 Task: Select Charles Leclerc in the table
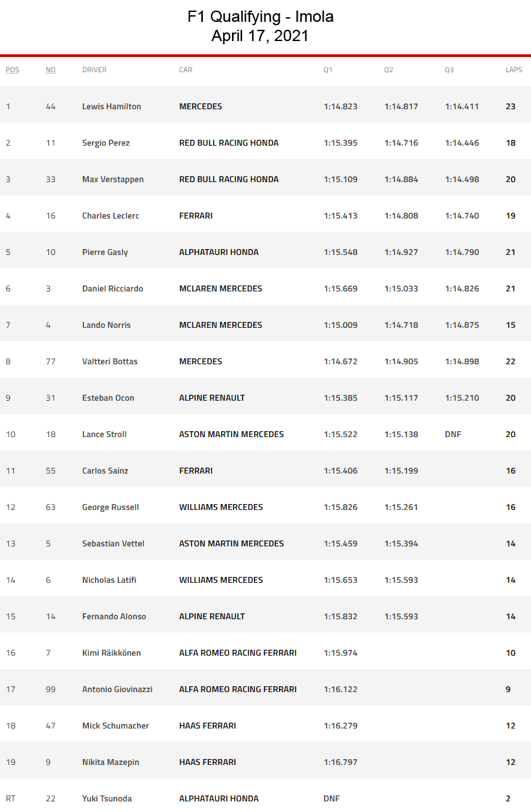pyautogui.click(x=111, y=216)
